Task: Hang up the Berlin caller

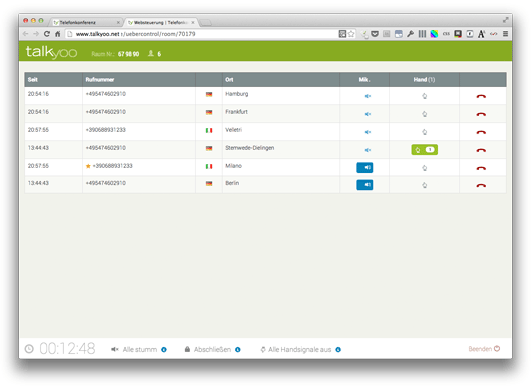Action: 481,186
